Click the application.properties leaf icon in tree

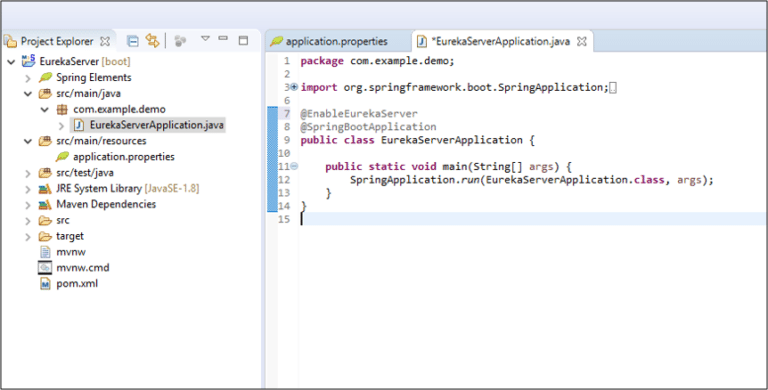62,157
